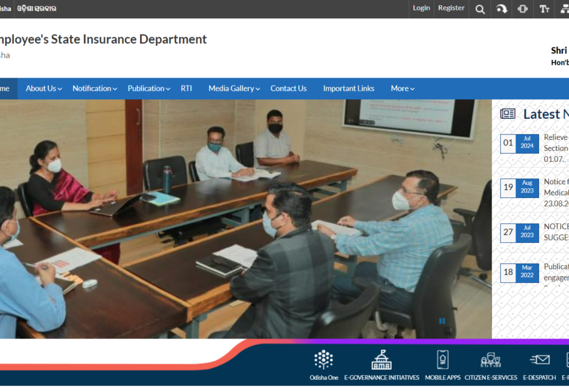This screenshot has height=392, width=569.
Task: Click the skip to main content arrow icon
Action: [502, 9]
